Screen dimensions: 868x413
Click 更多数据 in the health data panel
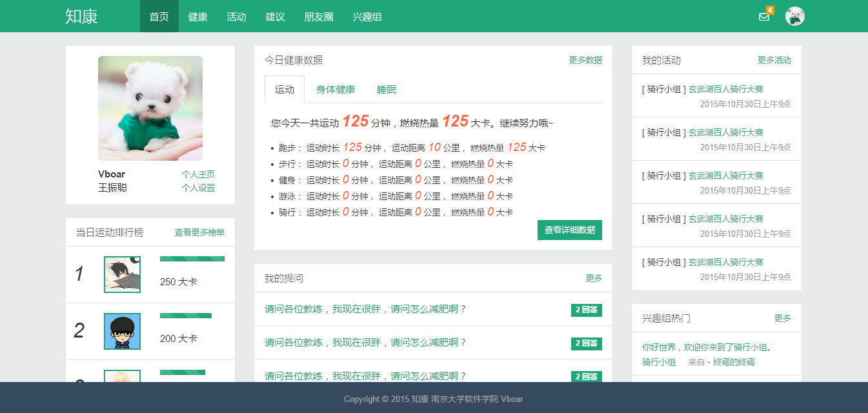585,60
